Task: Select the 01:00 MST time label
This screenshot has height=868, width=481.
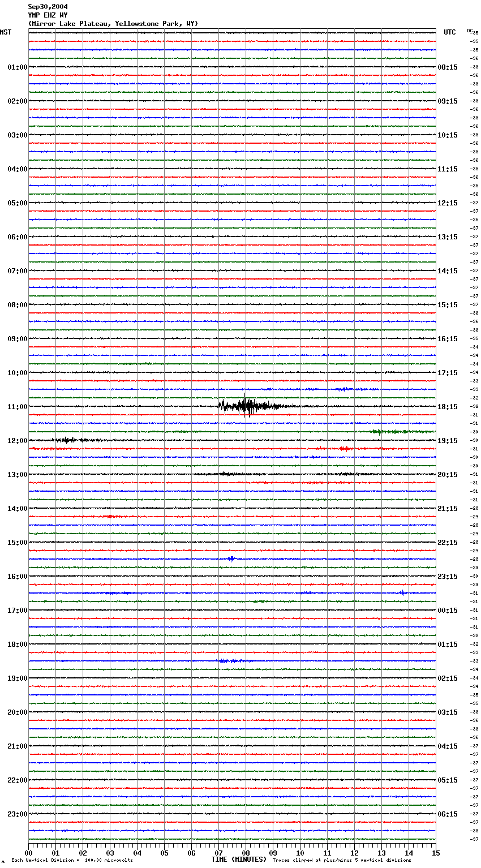Action: pos(17,67)
